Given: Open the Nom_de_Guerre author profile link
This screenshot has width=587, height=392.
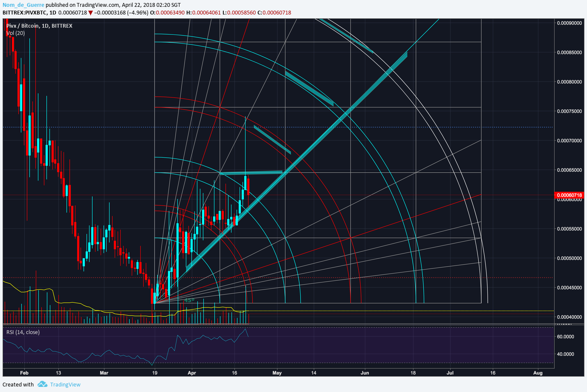Looking at the screenshot, I should tap(23, 5).
